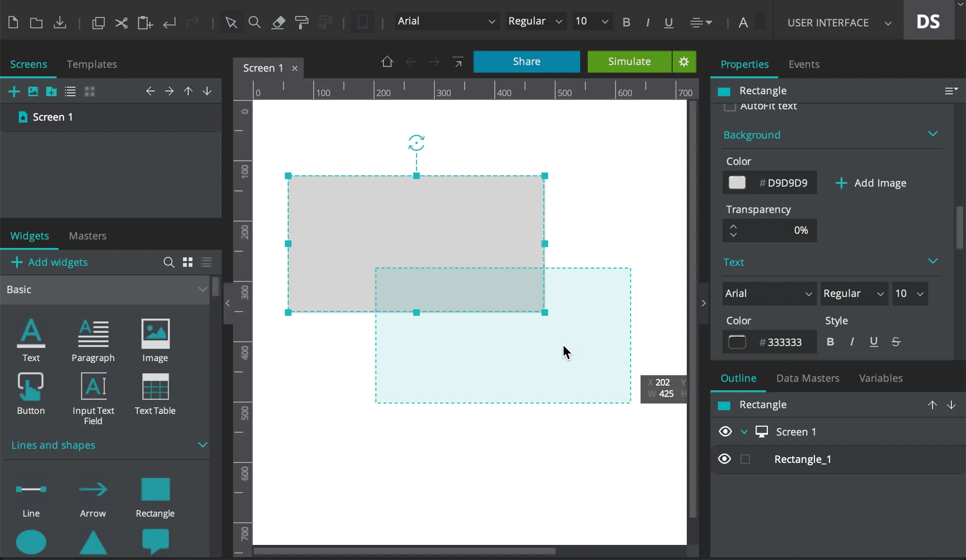The image size is (966, 560).
Task: Select the Zoom magnifier tool
Action: click(255, 22)
